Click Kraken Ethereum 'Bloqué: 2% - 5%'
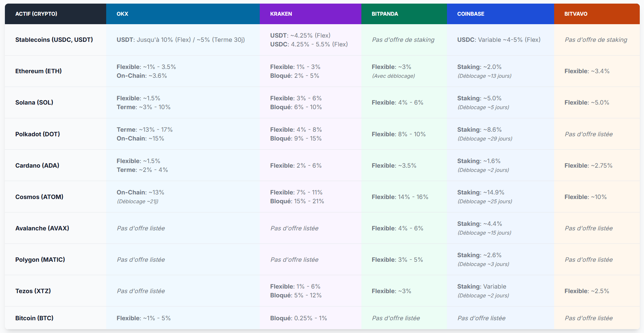This screenshot has width=644, height=333. click(x=295, y=76)
